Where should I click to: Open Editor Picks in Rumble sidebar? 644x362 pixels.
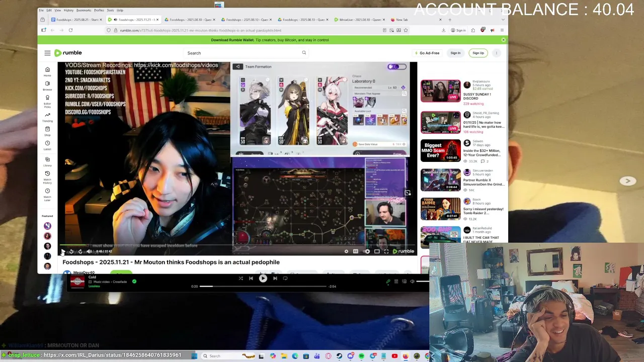(47, 101)
